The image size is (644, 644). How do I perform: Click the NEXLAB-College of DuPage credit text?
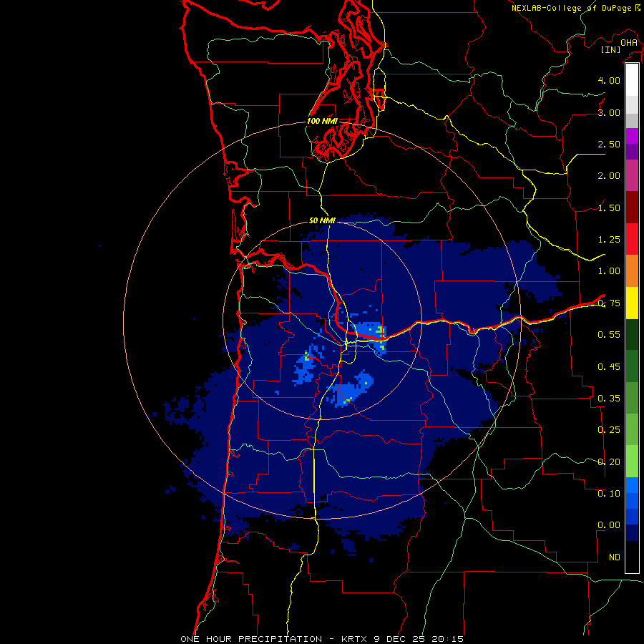pyautogui.click(x=572, y=8)
